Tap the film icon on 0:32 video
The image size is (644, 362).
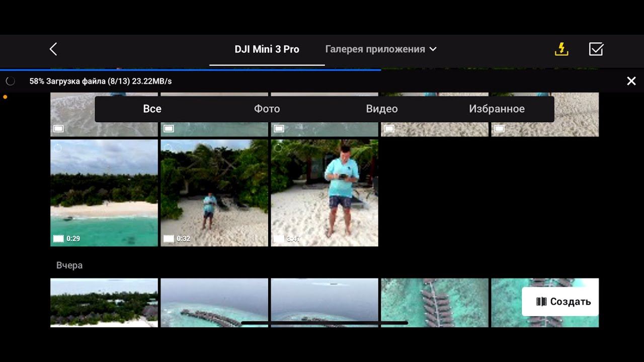coord(169,238)
